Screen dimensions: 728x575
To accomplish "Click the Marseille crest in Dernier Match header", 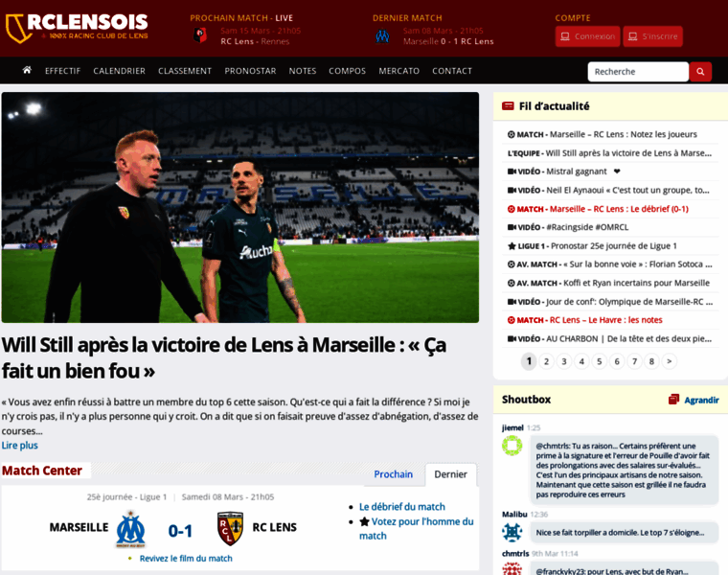I will pos(382,35).
